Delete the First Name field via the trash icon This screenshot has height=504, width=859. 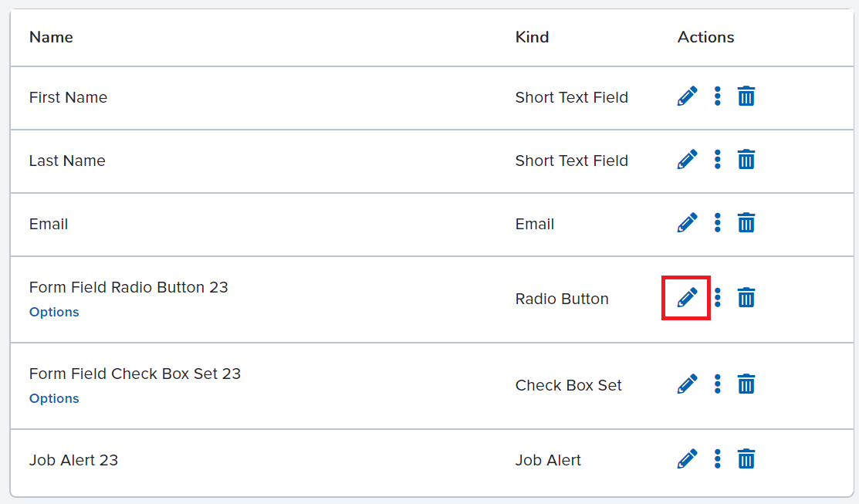tap(746, 96)
